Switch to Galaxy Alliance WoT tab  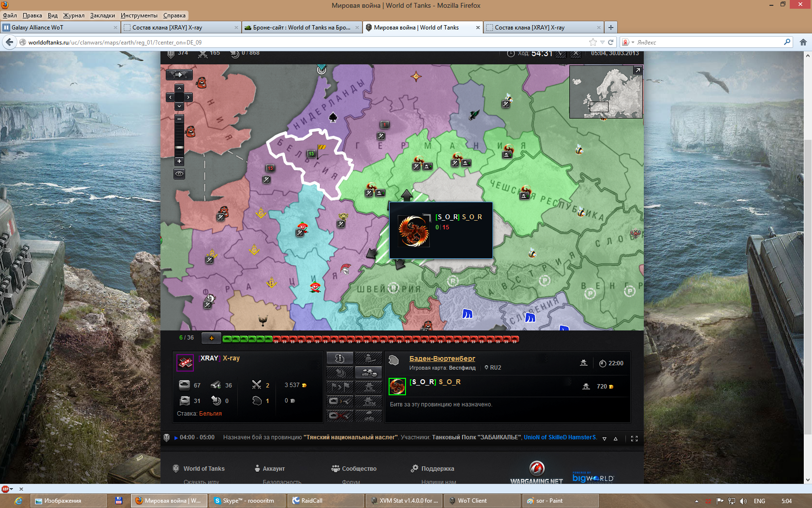(x=60, y=28)
